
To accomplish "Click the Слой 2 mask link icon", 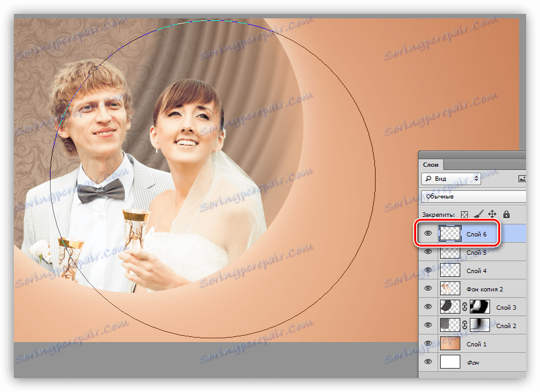I will coord(465,325).
